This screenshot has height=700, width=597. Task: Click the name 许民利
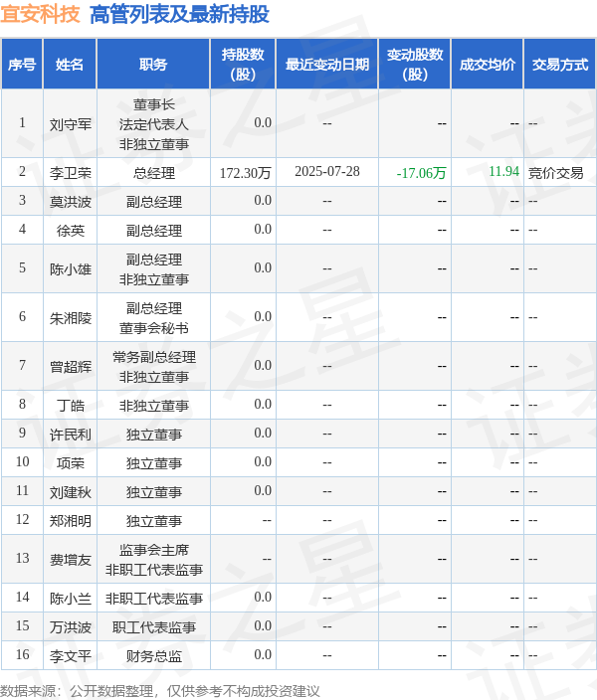[x=71, y=435]
